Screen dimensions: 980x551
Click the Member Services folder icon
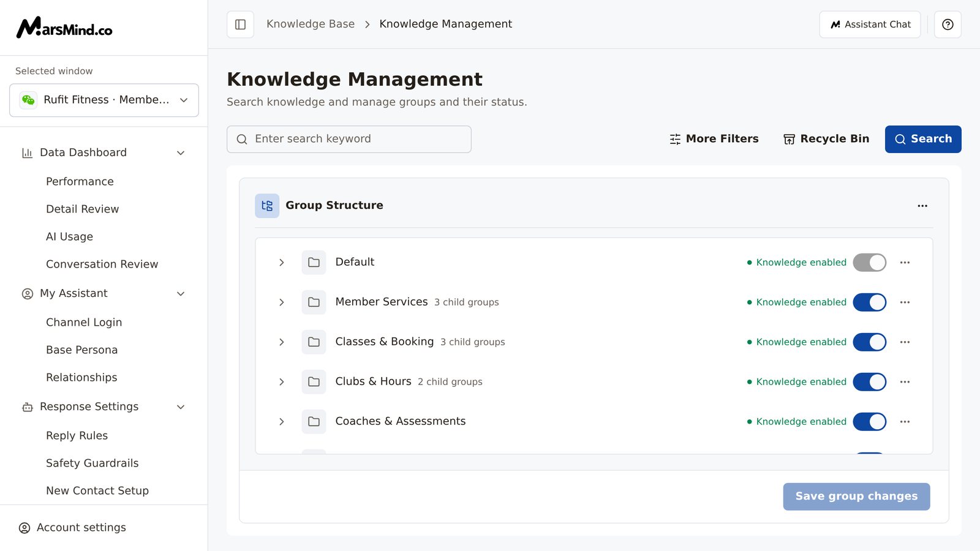coord(314,302)
